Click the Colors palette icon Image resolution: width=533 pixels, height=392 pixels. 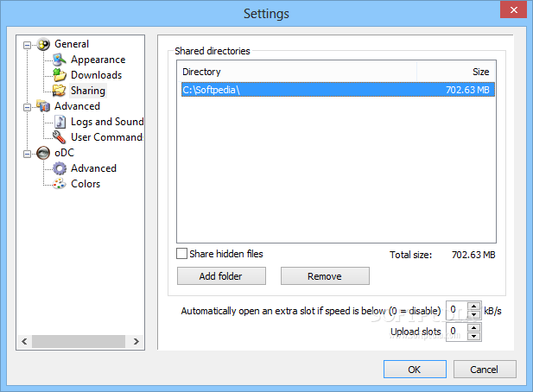point(59,184)
